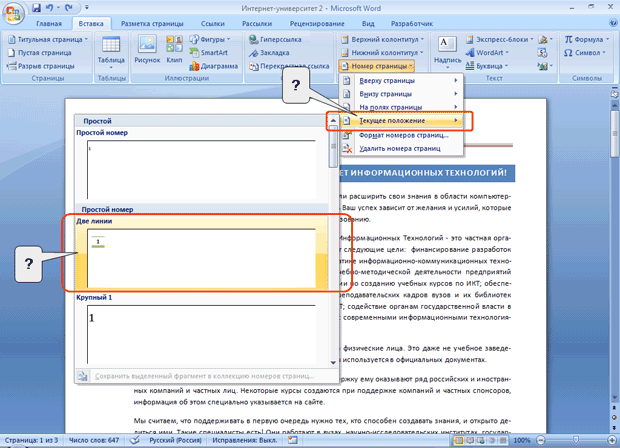
Task: Open clip art with the Клип icon
Action: (x=174, y=49)
